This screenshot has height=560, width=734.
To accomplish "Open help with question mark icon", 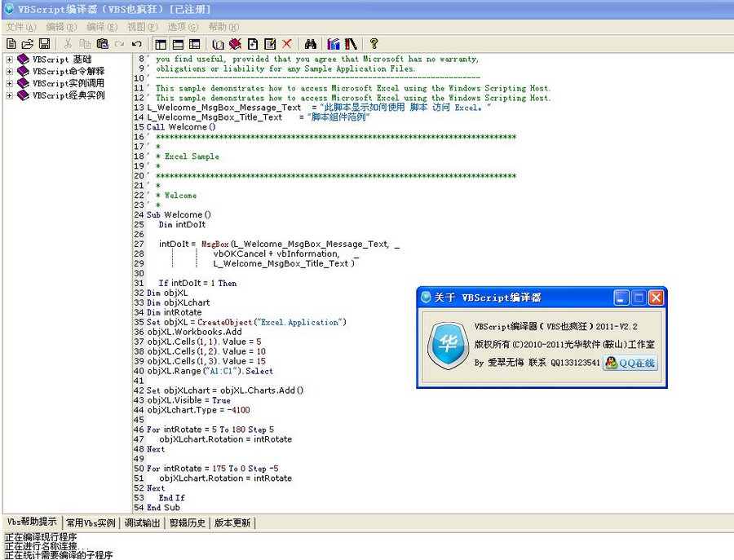I will pyautogui.click(x=374, y=43).
